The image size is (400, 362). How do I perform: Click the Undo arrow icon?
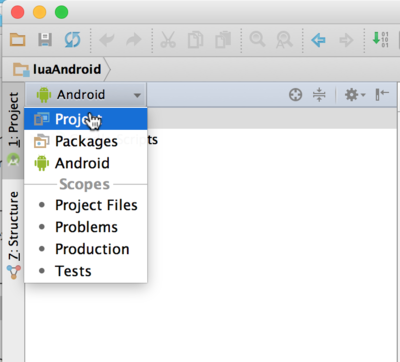(x=107, y=40)
